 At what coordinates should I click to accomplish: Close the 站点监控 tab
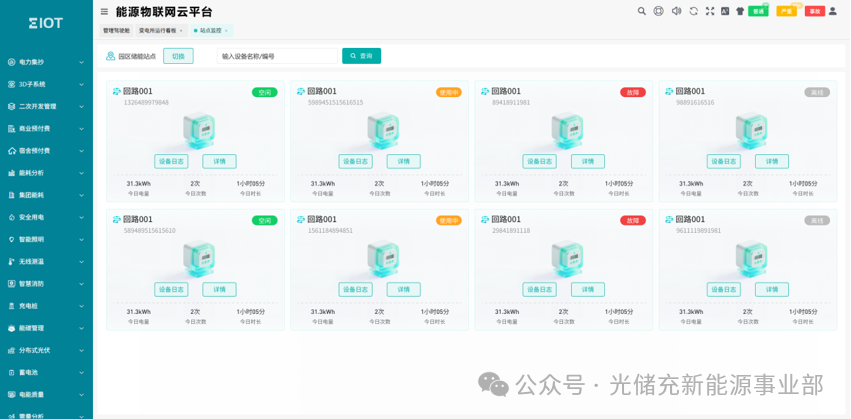coord(226,31)
